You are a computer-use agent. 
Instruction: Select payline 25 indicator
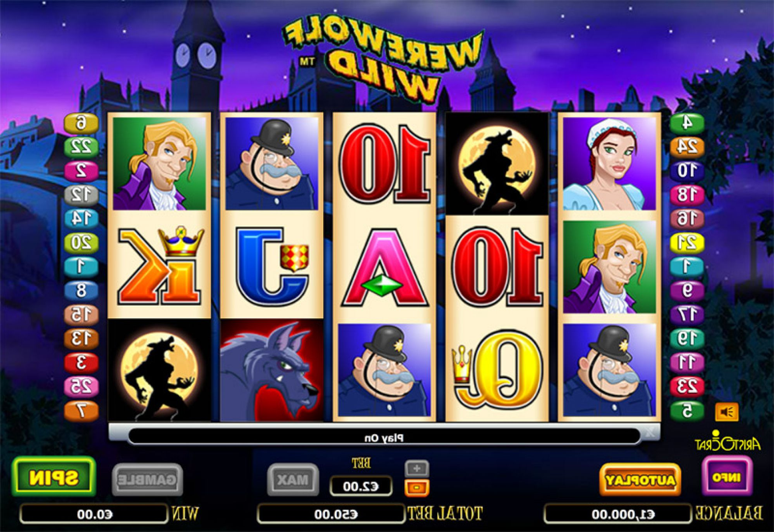(x=81, y=386)
